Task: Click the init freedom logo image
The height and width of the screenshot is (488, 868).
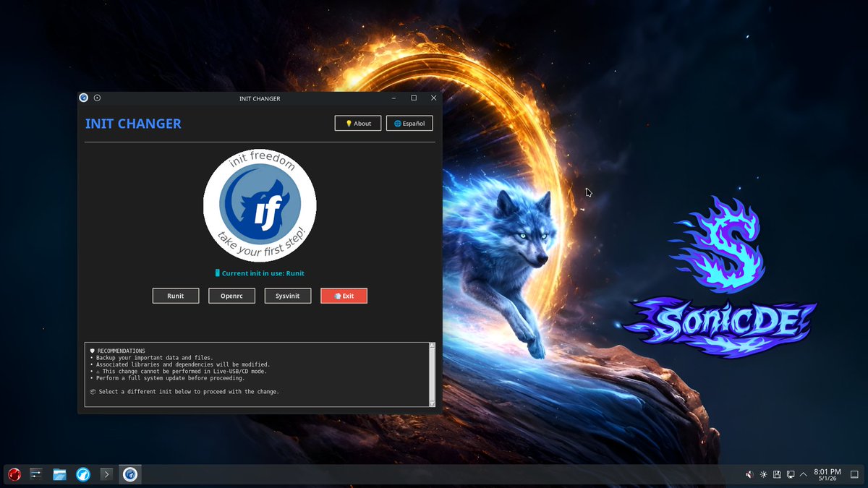Action: coord(260,205)
